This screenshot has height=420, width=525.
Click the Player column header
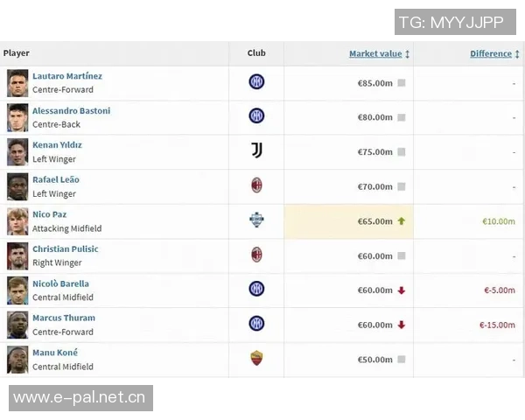tap(17, 53)
